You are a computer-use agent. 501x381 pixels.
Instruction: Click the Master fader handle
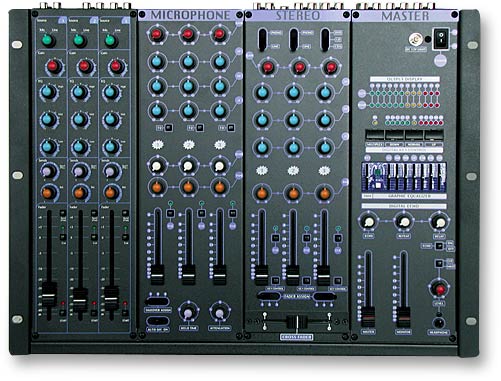point(368,317)
